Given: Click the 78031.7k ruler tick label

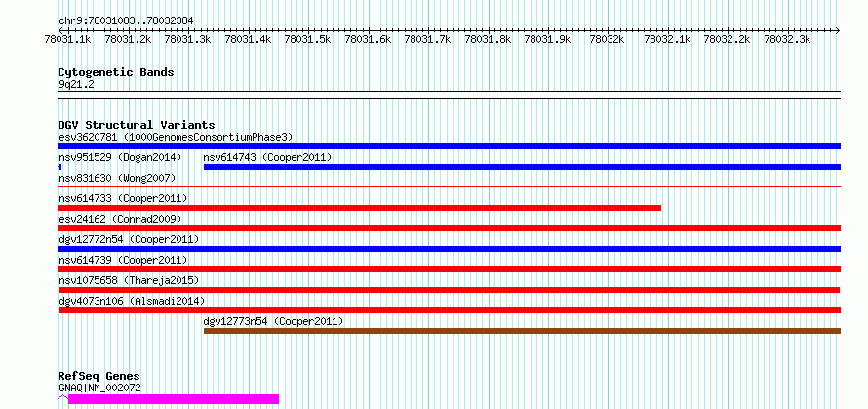Looking at the screenshot, I should point(428,40).
